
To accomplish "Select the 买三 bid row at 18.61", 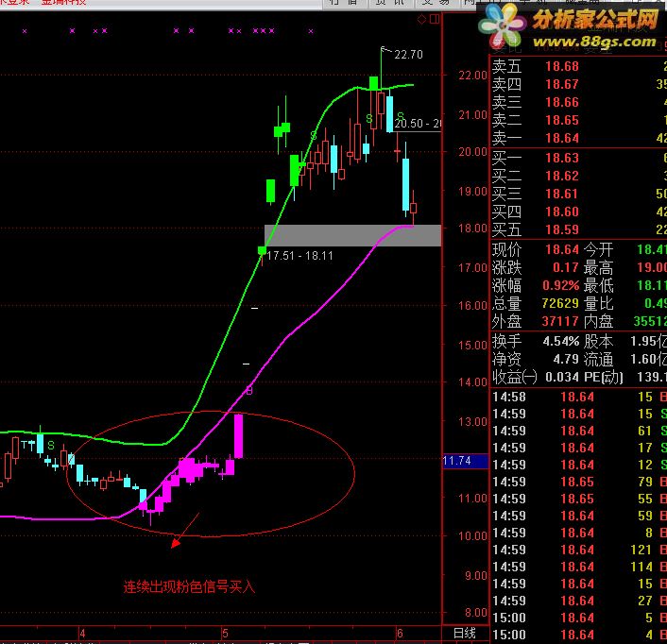I will 579,194.
